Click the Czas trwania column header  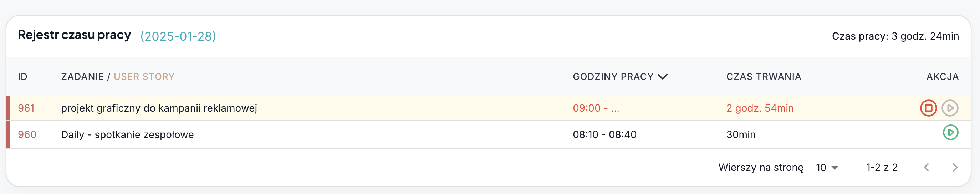(764, 77)
